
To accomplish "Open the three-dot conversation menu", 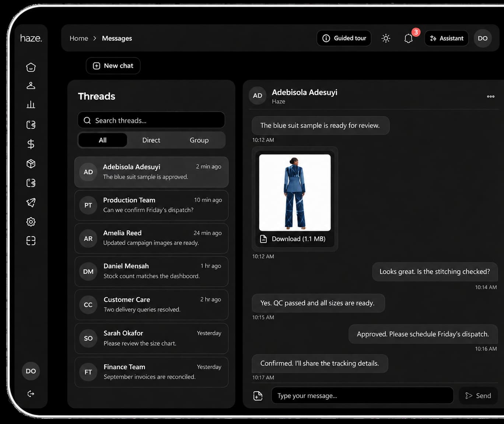I will [x=491, y=97].
